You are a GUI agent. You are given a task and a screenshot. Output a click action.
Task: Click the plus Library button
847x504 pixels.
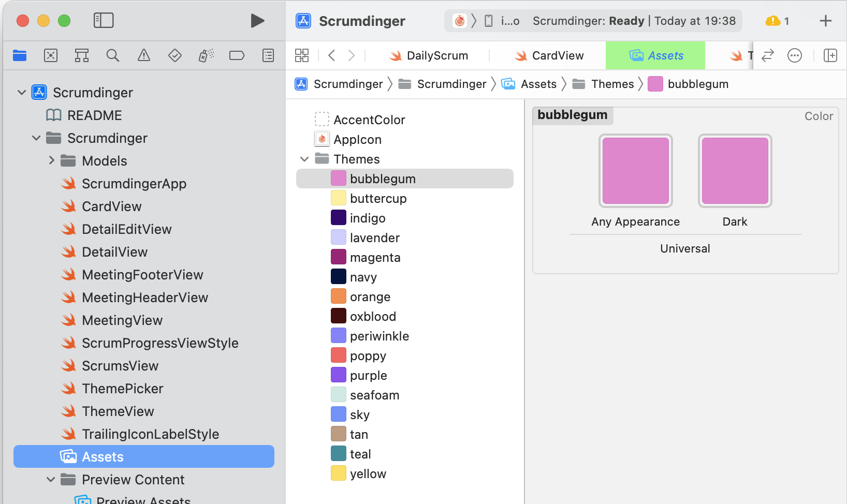(x=826, y=21)
